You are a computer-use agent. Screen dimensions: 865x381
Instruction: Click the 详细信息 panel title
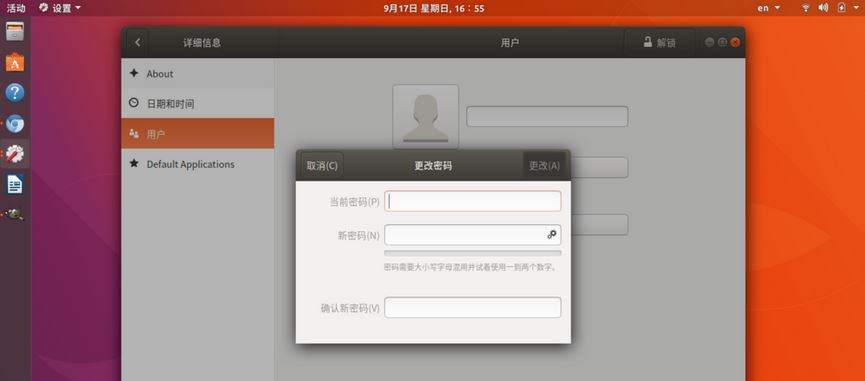coord(202,43)
